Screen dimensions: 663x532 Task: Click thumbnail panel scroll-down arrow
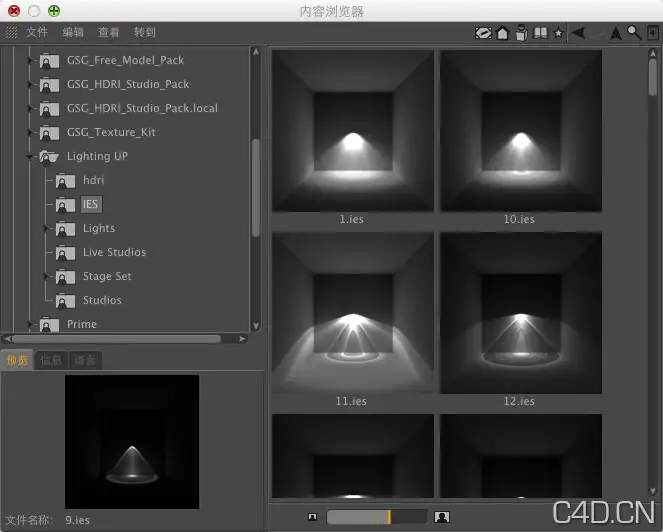(x=653, y=491)
